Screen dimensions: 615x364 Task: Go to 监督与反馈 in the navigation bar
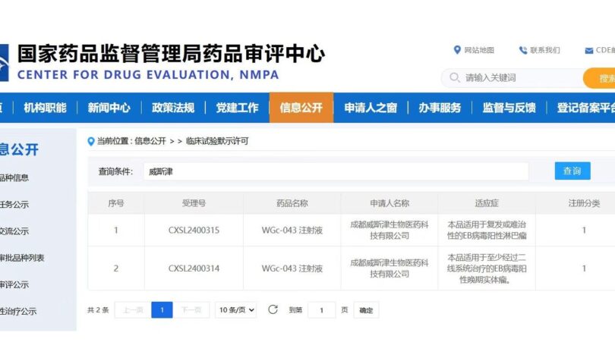pyautogui.click(x=509, y=108)
